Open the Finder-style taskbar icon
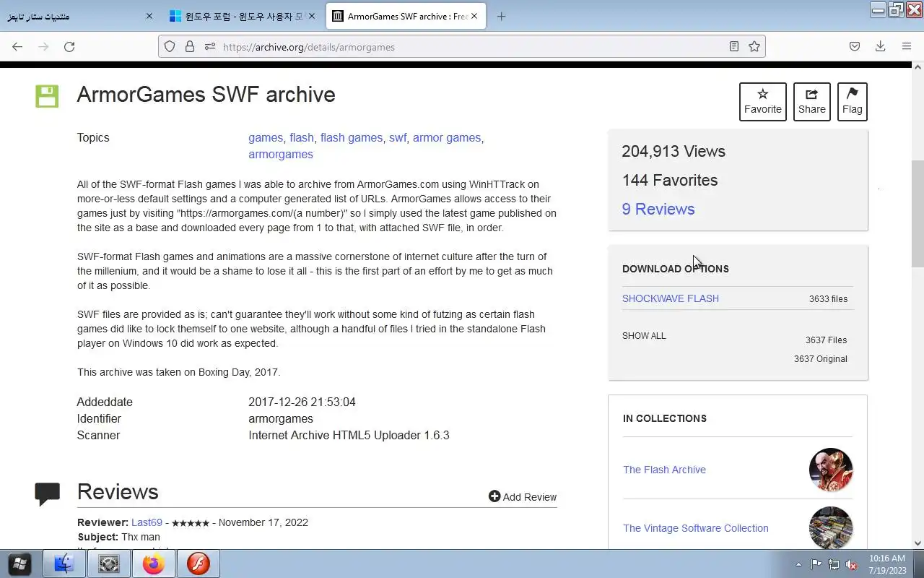 pos(64,564)
